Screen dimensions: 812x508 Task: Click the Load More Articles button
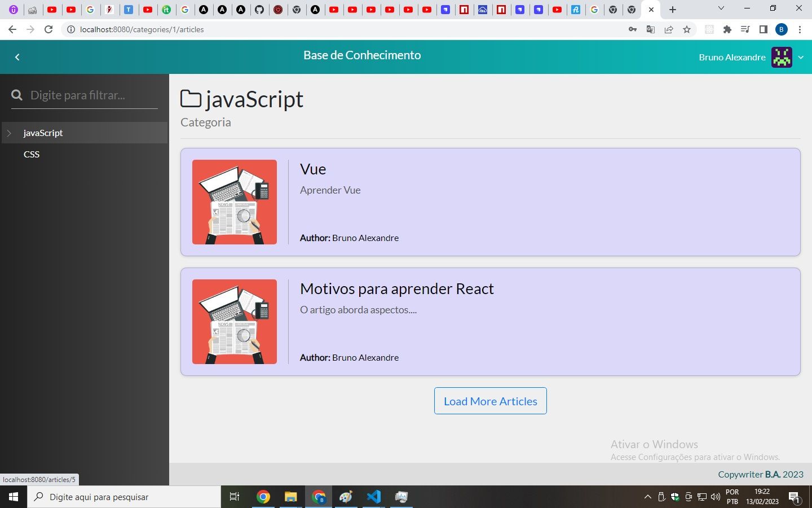pyautogui.click(x=491, y=401)
